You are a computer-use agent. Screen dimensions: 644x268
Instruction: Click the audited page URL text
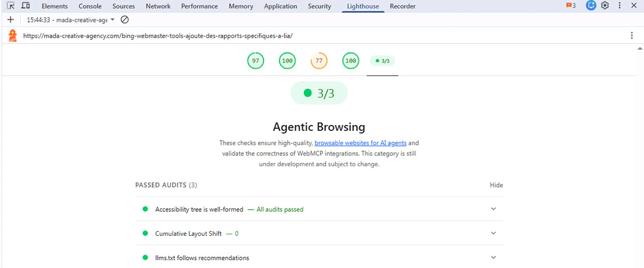pos(158,35)
